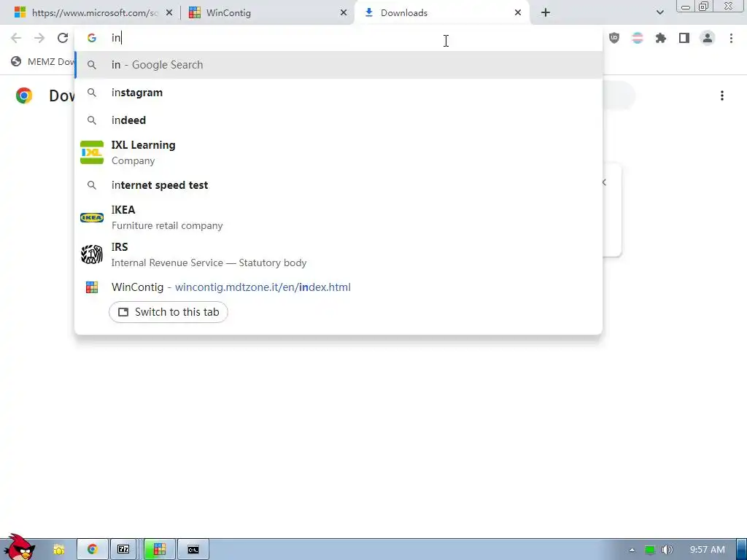747x560 pixels.
Task: Open the MEMZ bookmark in bookmarks bar
Action: click(43, 61)
